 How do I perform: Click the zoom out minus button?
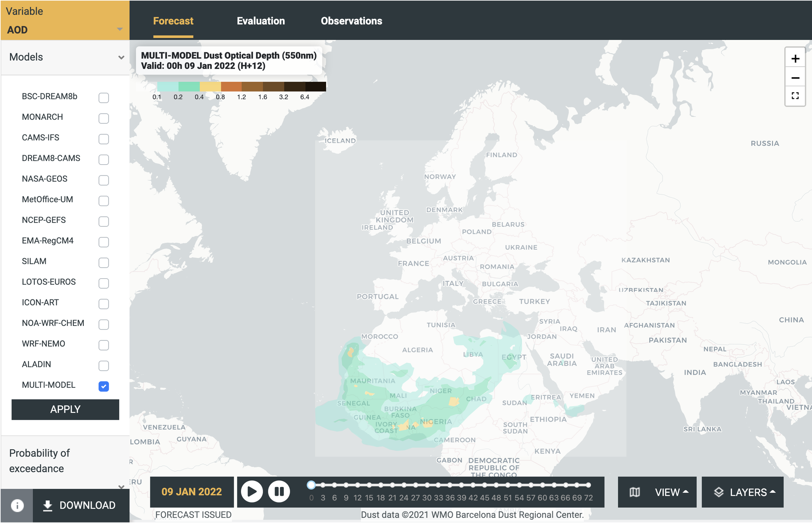tap(795, 78)
